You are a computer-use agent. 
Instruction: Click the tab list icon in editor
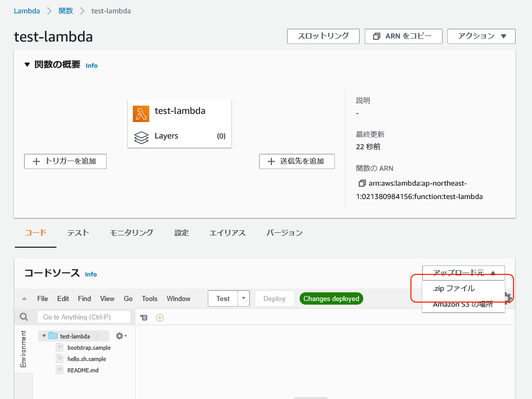[144, 317]
